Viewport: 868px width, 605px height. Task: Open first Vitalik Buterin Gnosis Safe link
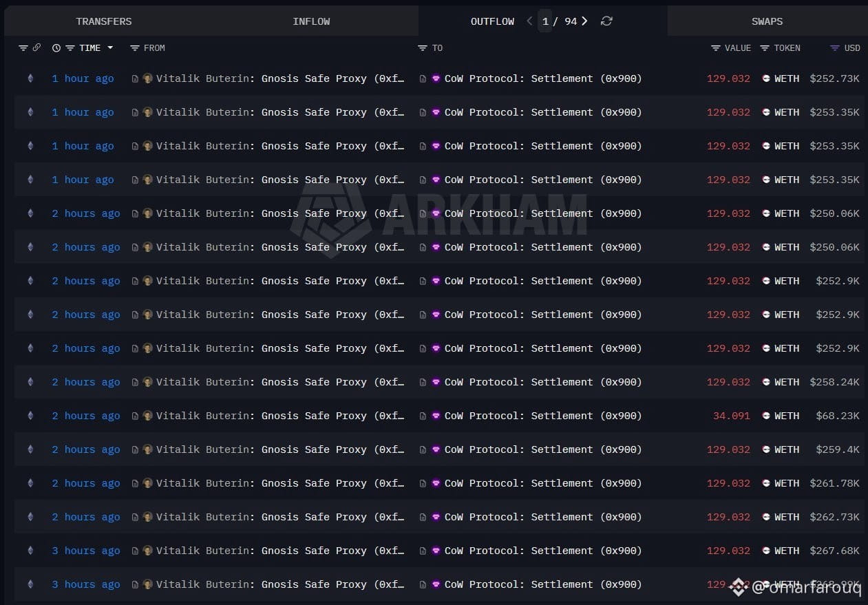click(x=280, y=78)
